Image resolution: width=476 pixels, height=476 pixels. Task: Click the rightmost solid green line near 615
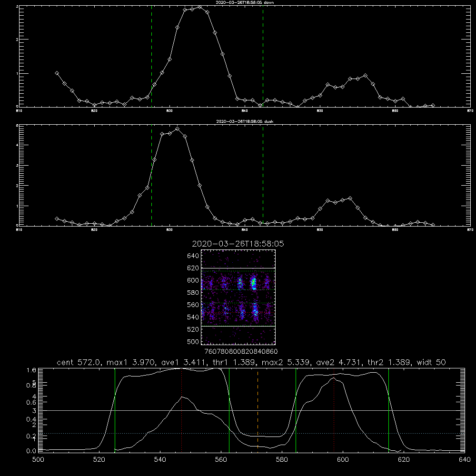click(x=388, y=410)
